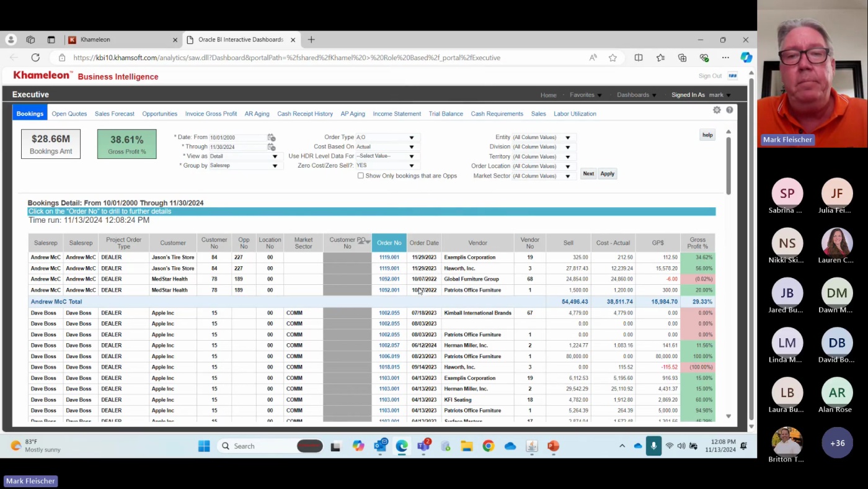Image resolution: width=868 pixels, height=489 pixels.
Task: Click the dashboard inner vertical scrollbar
Action: tap(728, 164)
